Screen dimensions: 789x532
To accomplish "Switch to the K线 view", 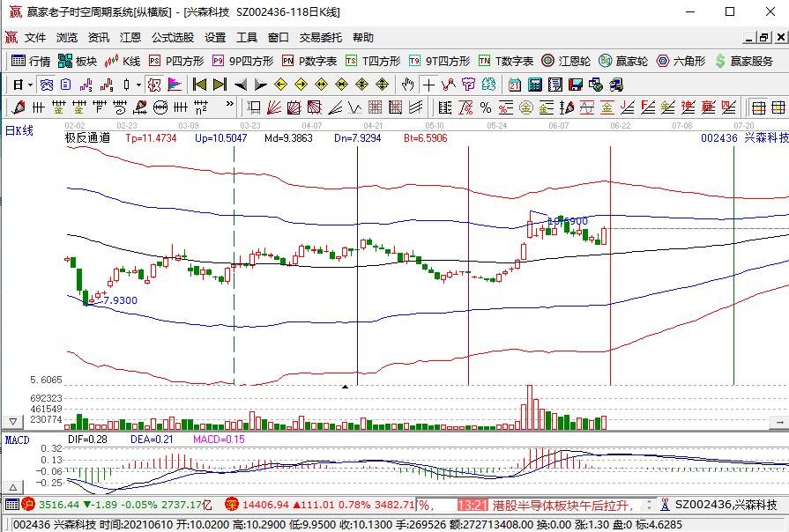I will (x=123, y=61).
